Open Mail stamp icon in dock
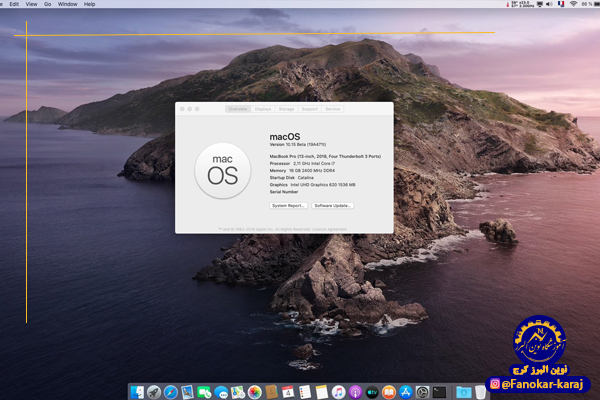 tap(188, 392)
